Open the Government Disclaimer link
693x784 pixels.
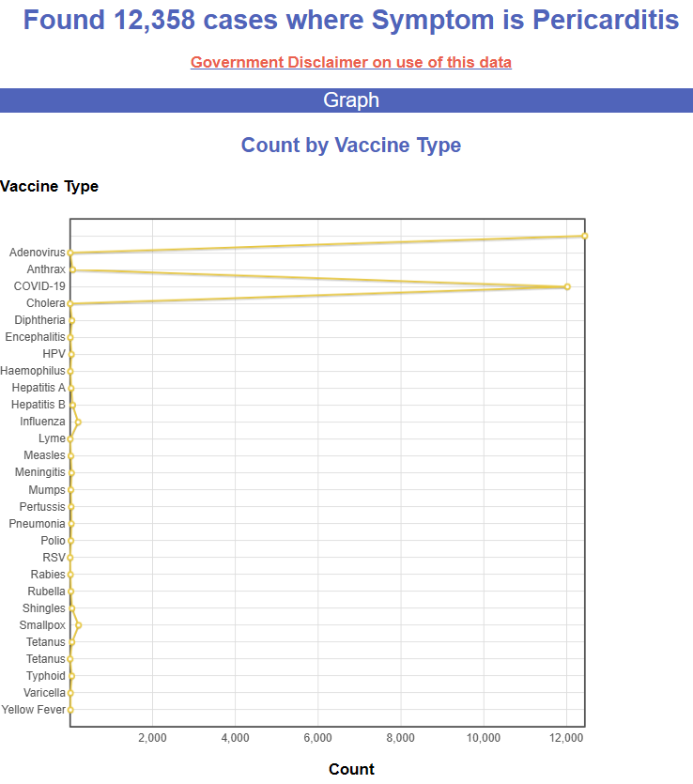[351, 63]
